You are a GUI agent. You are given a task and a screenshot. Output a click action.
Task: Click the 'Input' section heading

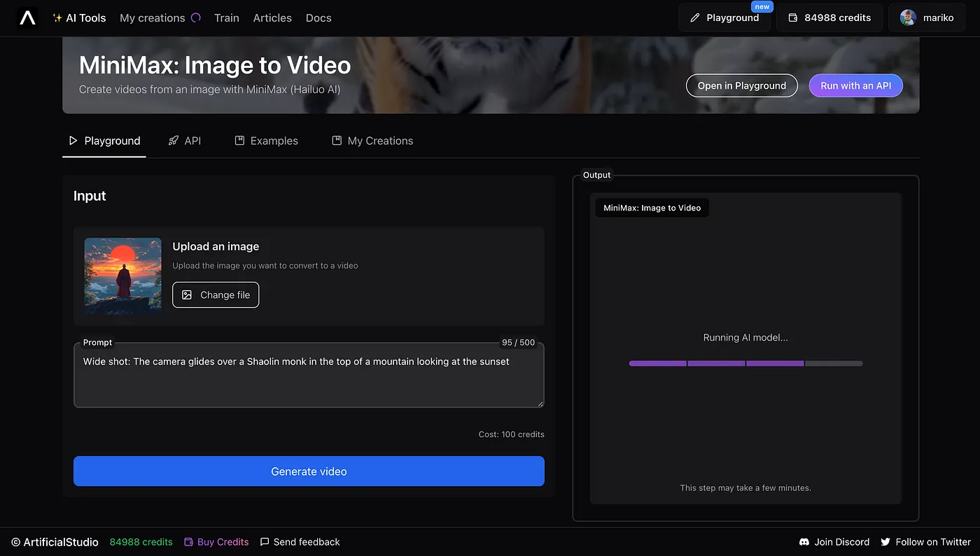(x=90, y=196)
